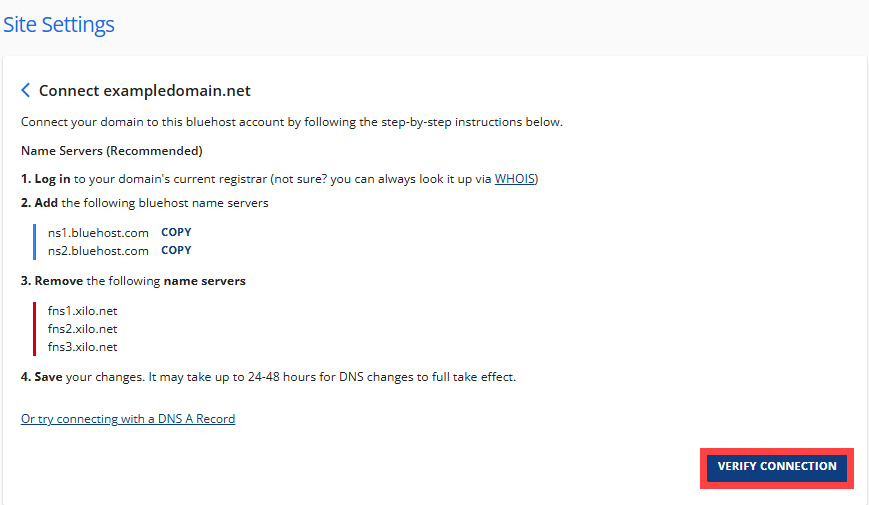Try connecting with a DNS A Record

[x=128, y=419]
